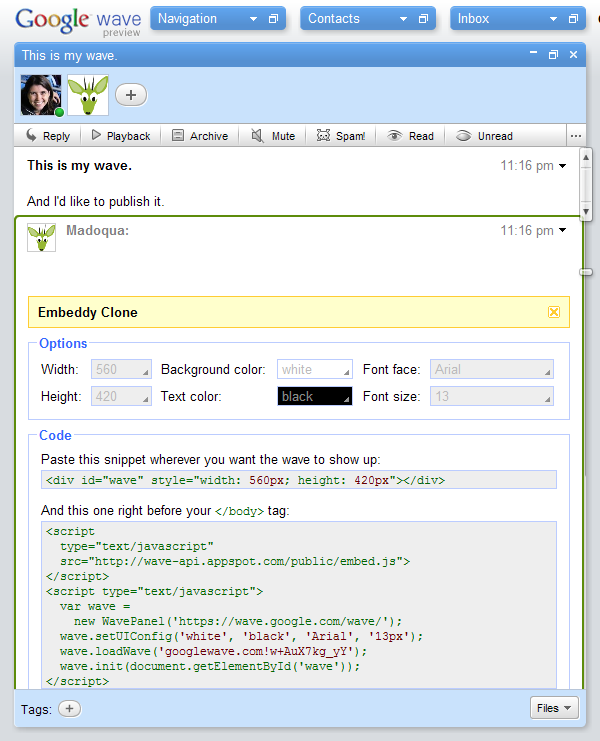
Task: Open the Inbox panel dropdown arrow
Action: click(x=553, y=19)
